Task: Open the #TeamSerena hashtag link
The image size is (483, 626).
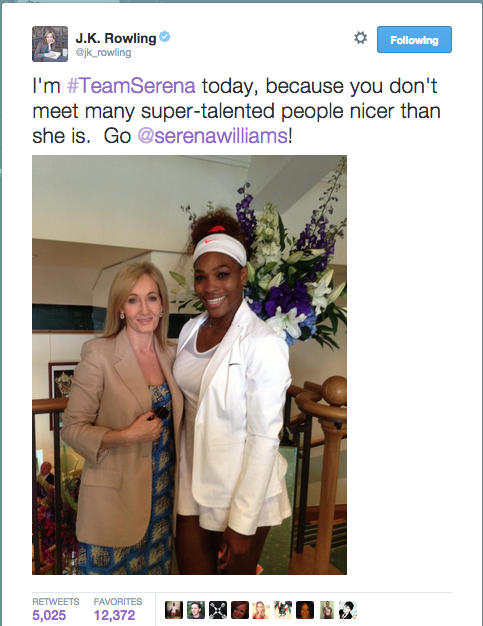Action: [x=131, y=86]
